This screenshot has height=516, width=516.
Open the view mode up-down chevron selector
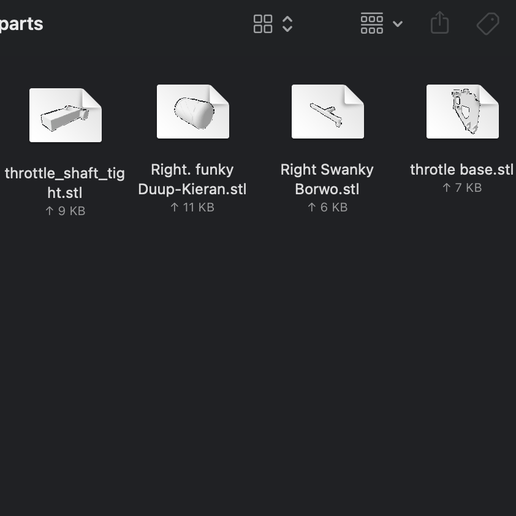click(x=287, y=24)
